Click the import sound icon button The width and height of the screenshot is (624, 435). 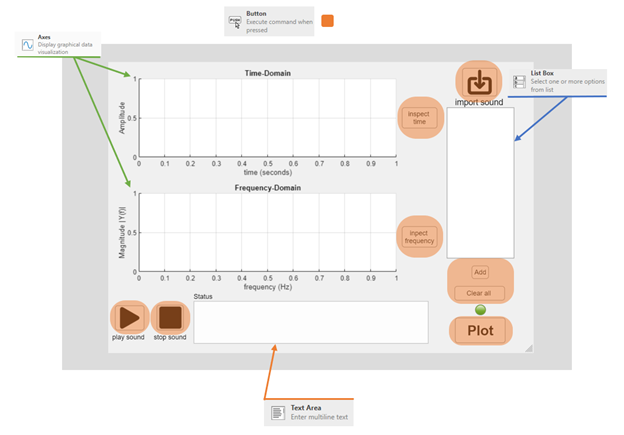[x=479, y=82]
